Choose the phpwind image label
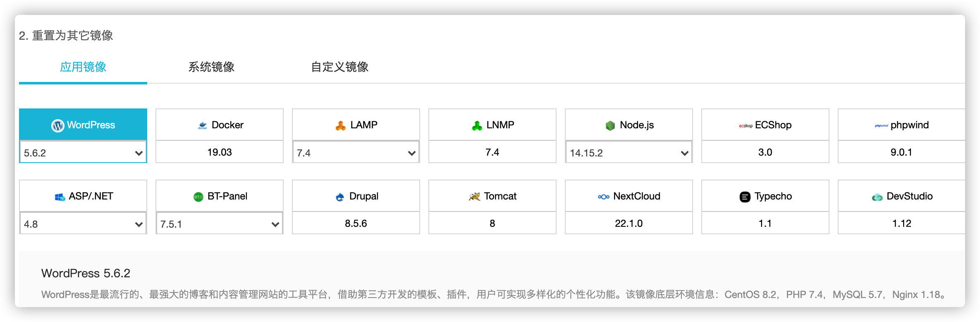This screenshot has width=980, height=322. tap(910, 125)
